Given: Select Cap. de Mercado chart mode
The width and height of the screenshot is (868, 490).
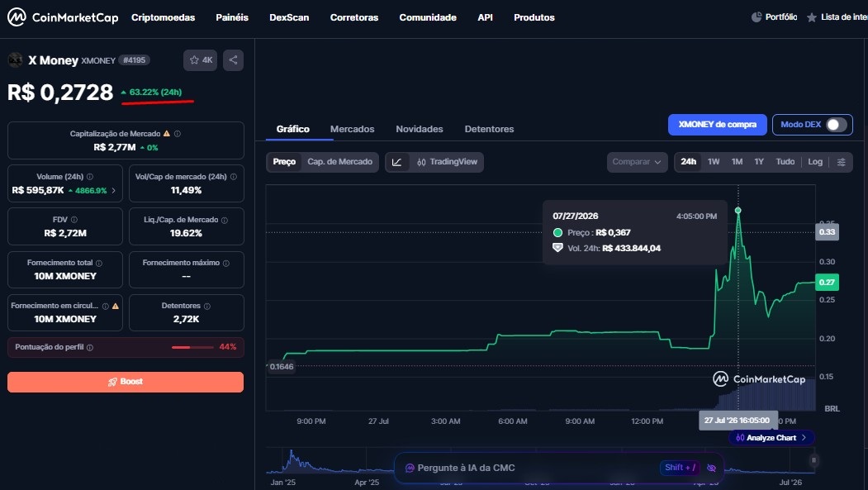Looking at the screenshot, I should tap(340, 162).
